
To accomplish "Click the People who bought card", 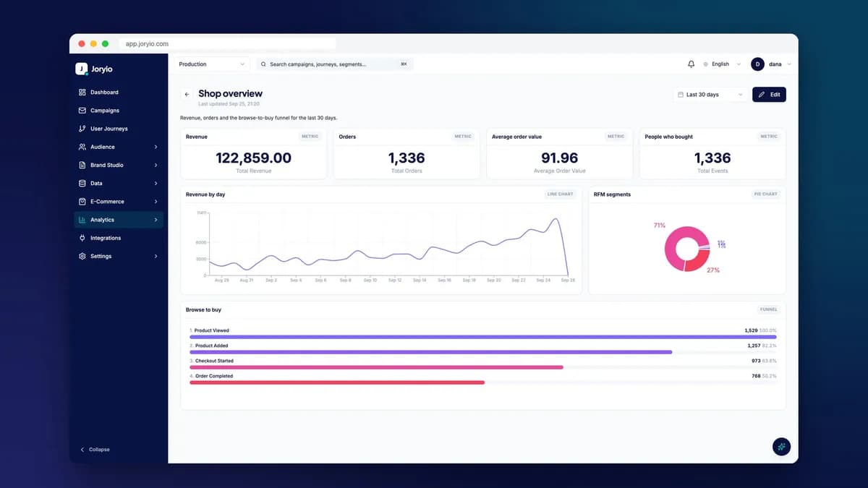I will [x=712, y=154].
